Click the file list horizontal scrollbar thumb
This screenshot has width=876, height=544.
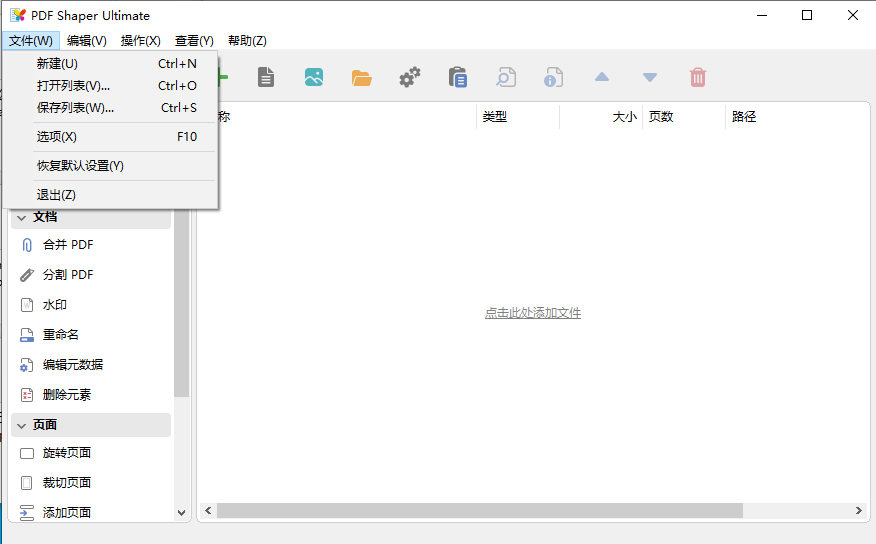480,510
